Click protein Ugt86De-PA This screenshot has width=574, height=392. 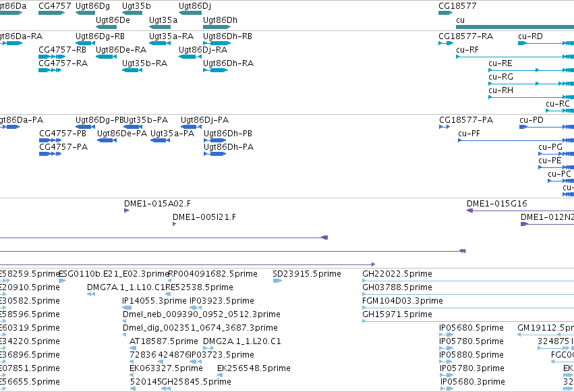[x=107, y=140]
